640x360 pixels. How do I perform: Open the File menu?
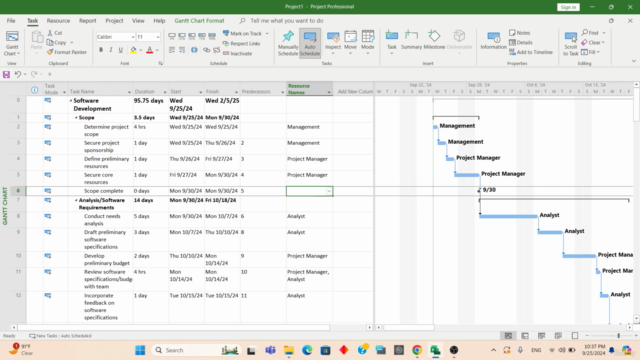(x=11, y=21)
